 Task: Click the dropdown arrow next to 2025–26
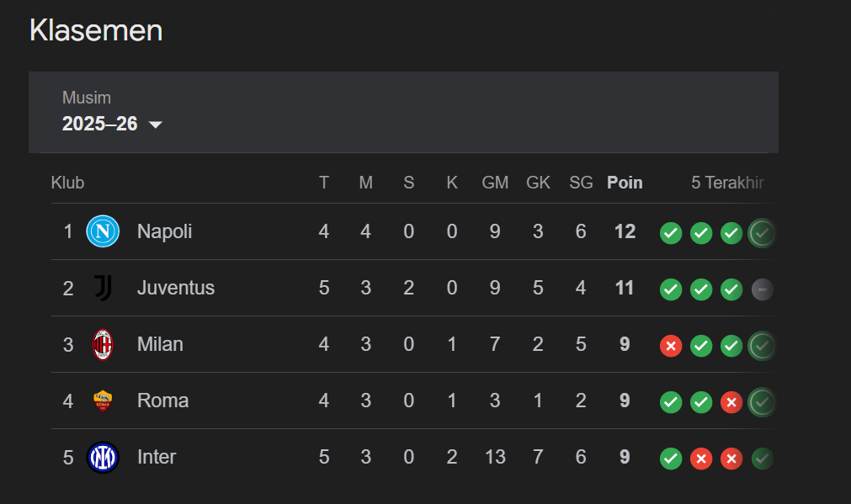(155, 125)
